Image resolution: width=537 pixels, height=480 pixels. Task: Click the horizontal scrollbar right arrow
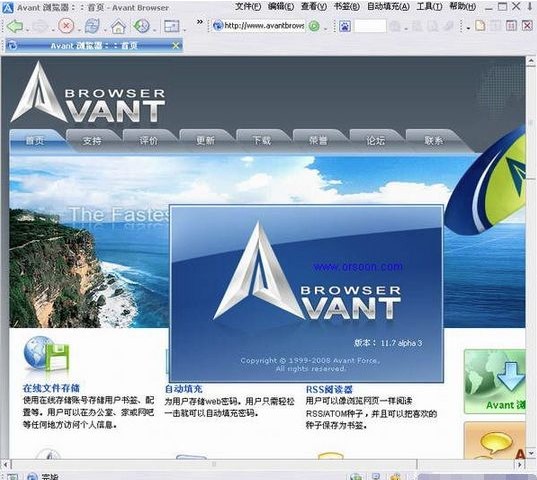point(520,465)
